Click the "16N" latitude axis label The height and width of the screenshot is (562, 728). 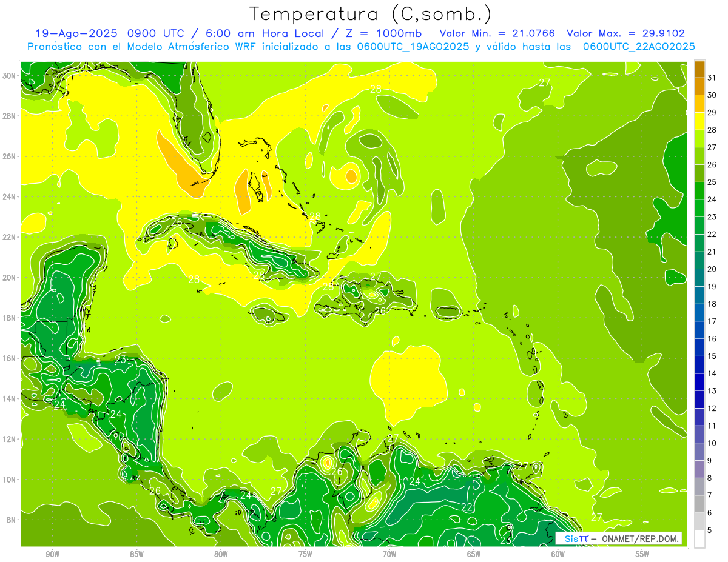(x=10, y=358)
